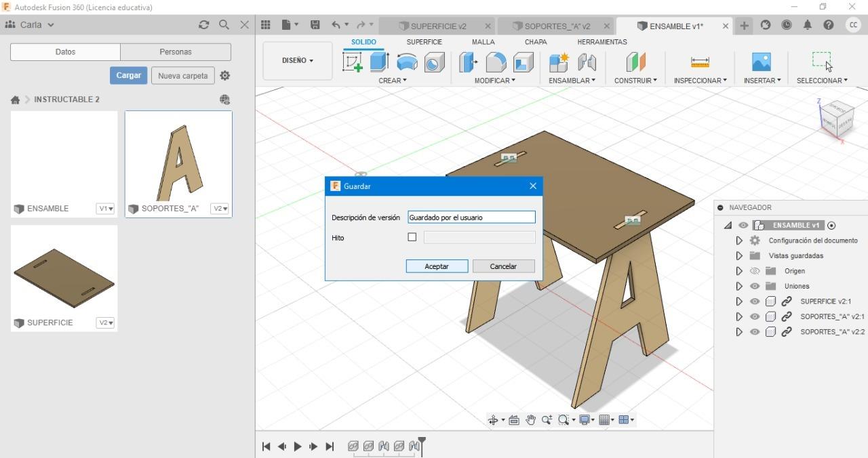Click the Cargar button
Image resolution: width=868 pixels, height=458 pixels.
[128, 75]
